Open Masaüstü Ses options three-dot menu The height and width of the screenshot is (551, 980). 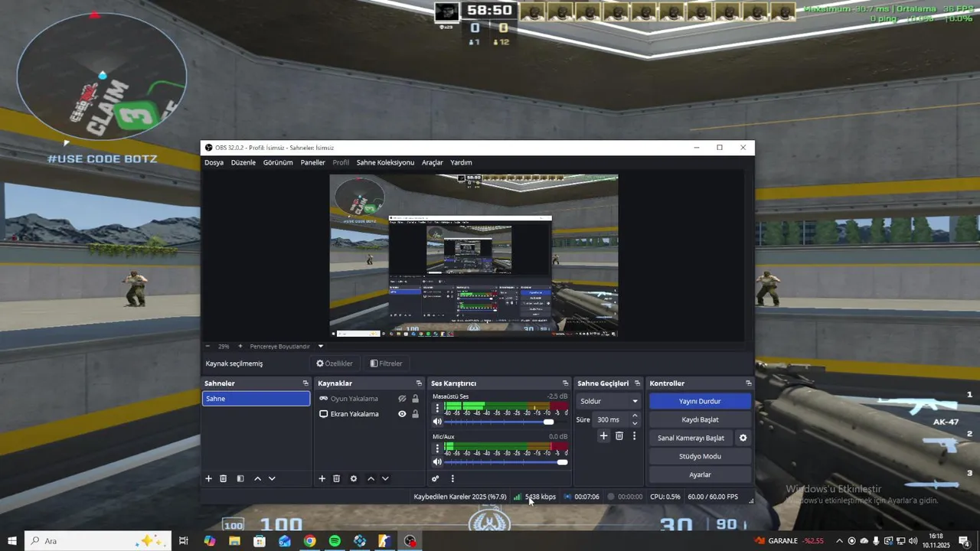click(437, 408)
